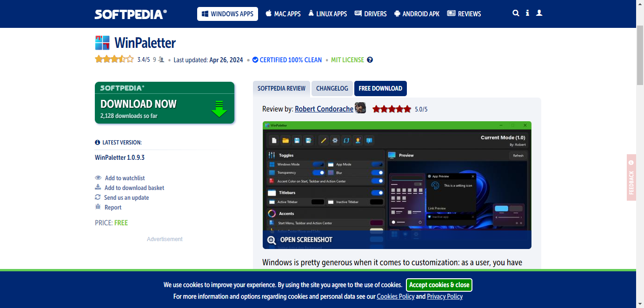Go to the Drivers section
Viewport: 644px width, 308px height.
pyautogui.click(x=371, y=14)
